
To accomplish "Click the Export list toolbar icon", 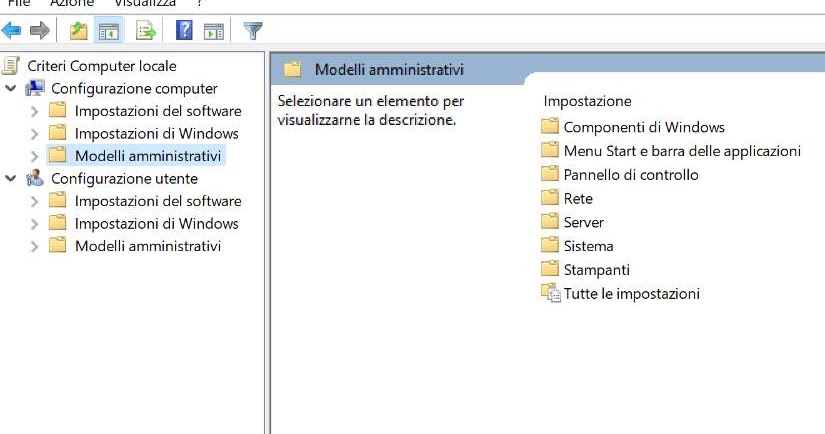I will point(146,31).
